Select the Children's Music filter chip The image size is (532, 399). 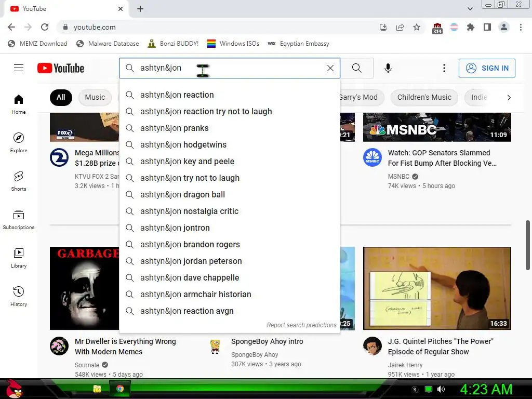click(x=424, y=97)
